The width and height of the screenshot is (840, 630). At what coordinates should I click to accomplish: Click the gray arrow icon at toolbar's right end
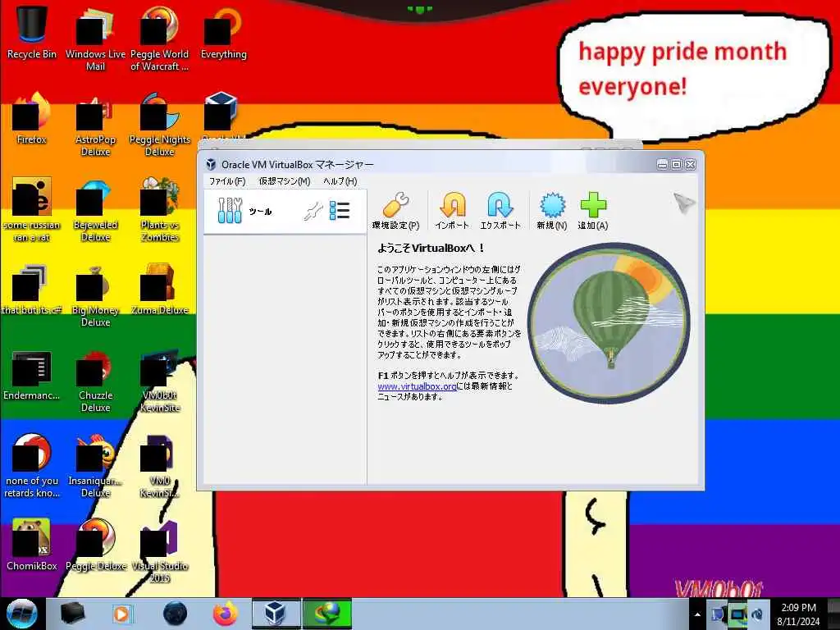pos(684,203)
